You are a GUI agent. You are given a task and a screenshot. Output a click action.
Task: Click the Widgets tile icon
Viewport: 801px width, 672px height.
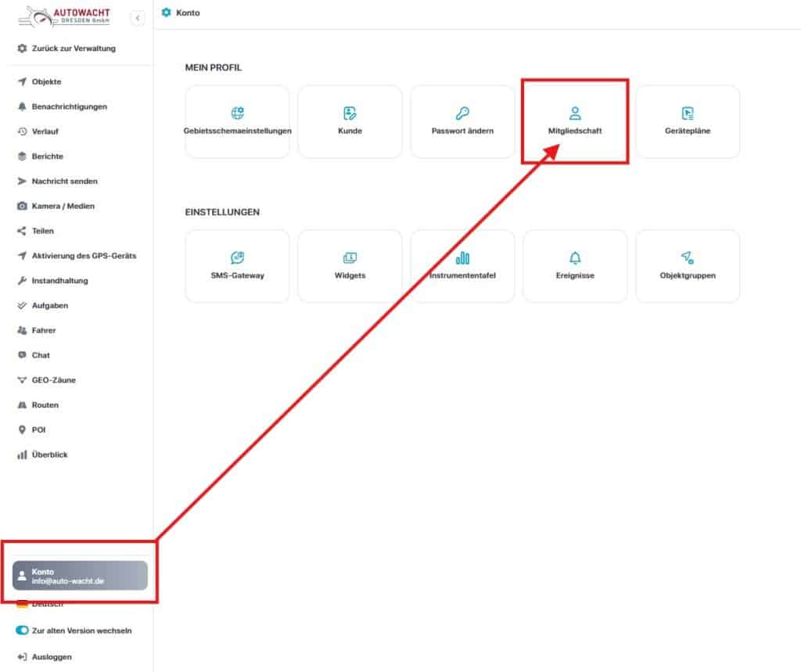(x=350, y=258)
